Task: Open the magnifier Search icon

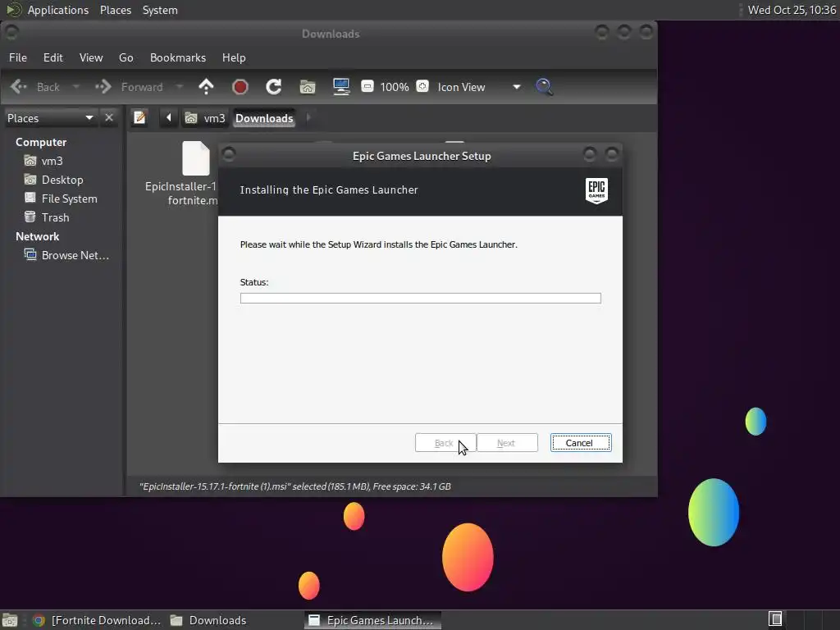Action: click(x=545, y=87)
